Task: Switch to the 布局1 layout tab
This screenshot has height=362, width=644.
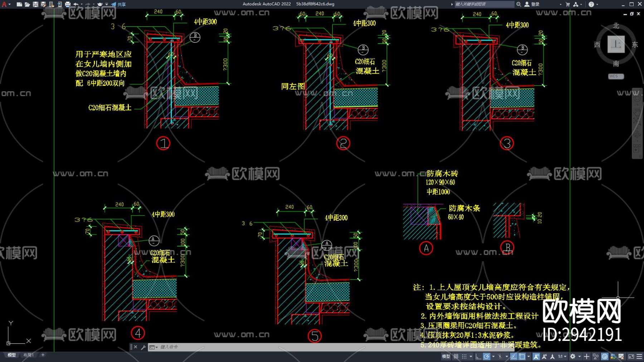Action: pos(28,355)
